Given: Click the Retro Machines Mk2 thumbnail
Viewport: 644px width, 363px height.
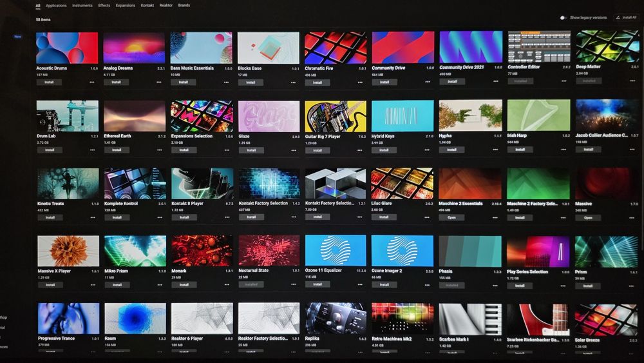Looking at the screenshot, I should click(402, 319).
